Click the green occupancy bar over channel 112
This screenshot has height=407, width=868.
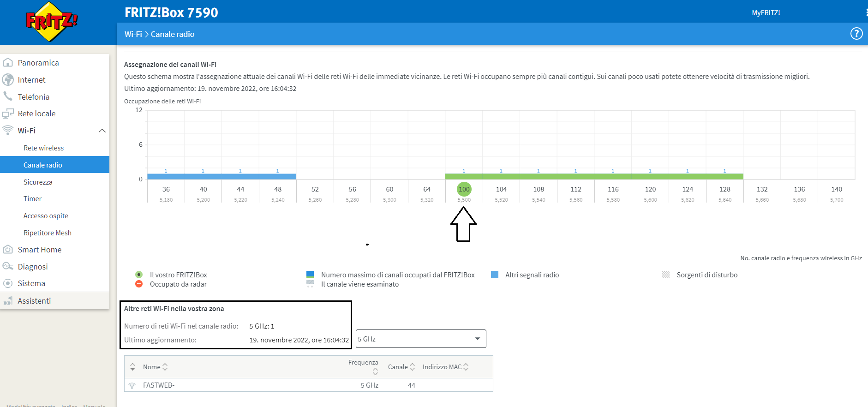coord(575,176)
